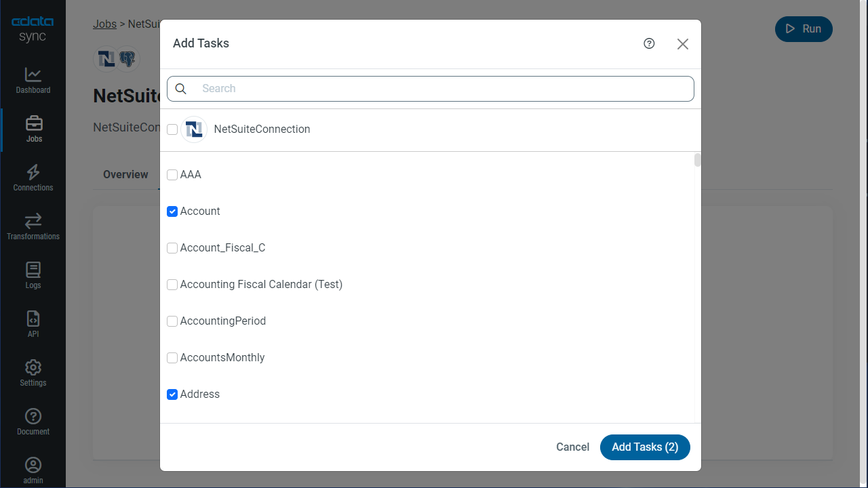Image resolution: width=868 pixels, height=488 pixels.
Task: Open the Jobs briefcase icon
Action: click(x=34, y=123)
